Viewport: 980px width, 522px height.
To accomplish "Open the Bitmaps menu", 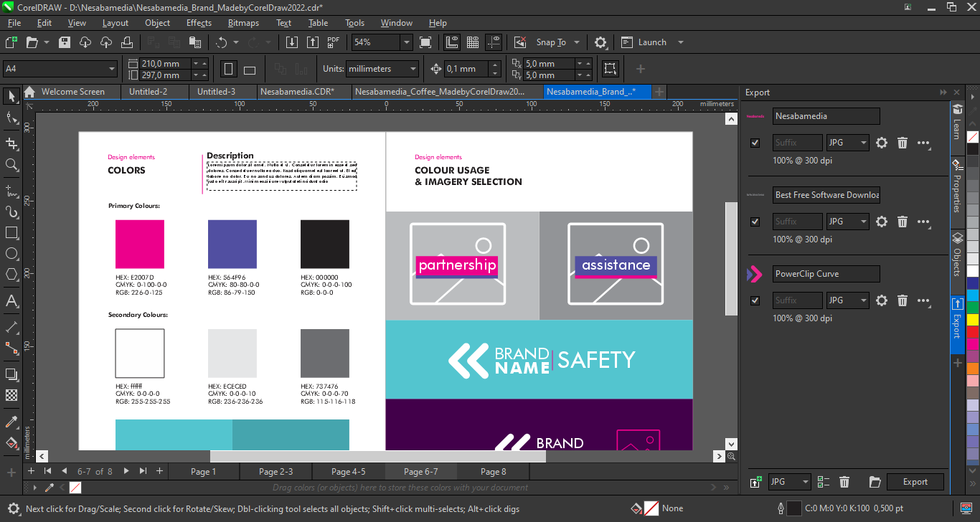I will coord(243,23).
